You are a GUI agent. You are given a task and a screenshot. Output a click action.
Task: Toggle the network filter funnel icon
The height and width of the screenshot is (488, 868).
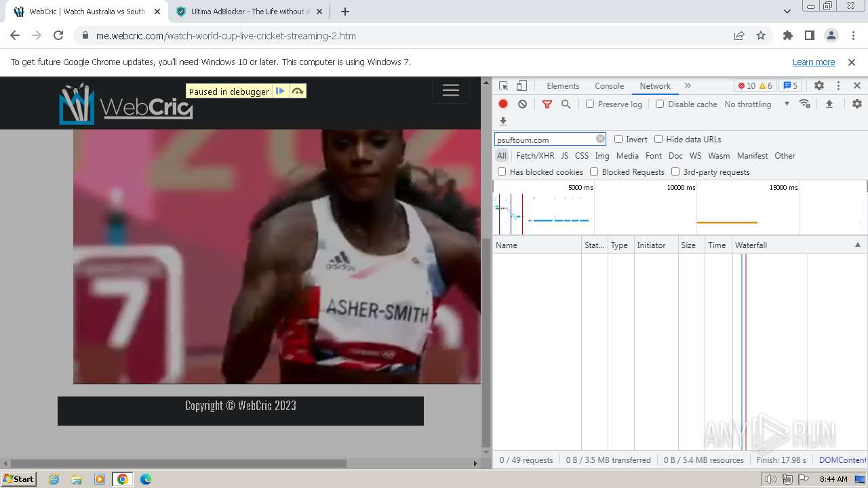(547, 104)
